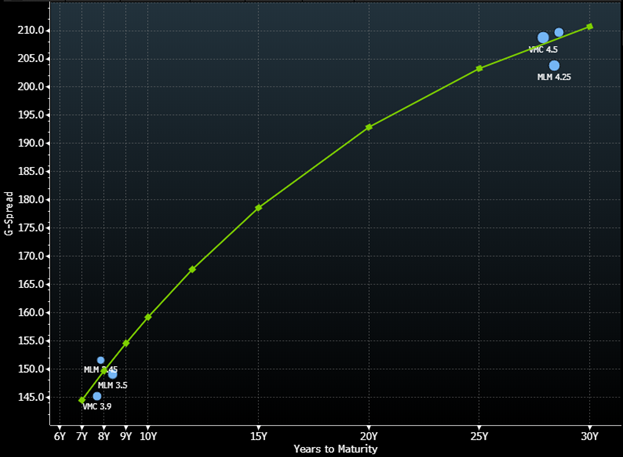Click the unlabeled blue dot right of VMC 4.5
Viewport: 624px width, 457px height.
559,33
